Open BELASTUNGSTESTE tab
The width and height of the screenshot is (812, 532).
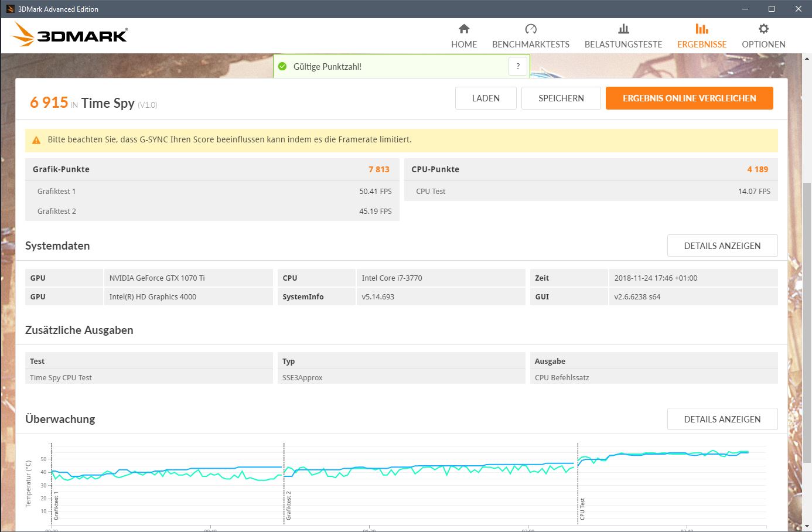point(623,36)
